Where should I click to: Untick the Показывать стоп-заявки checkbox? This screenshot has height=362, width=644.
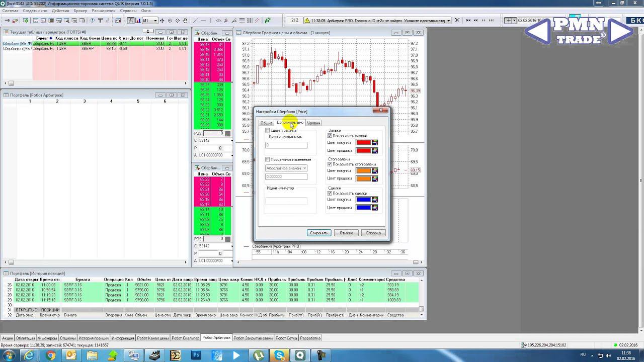coord(330,164)
